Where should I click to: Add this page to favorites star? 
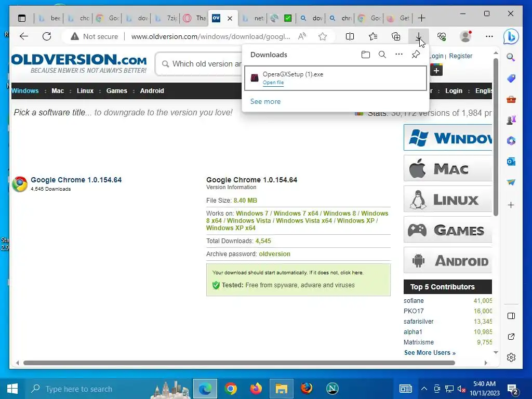tap(323, 36)
